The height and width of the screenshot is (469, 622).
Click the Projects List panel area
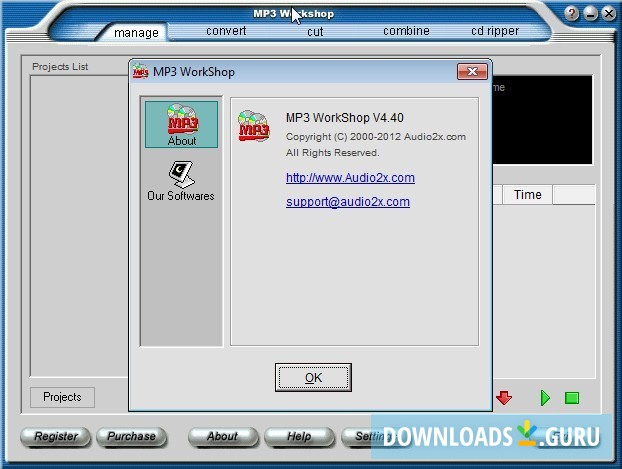point(79,226)
